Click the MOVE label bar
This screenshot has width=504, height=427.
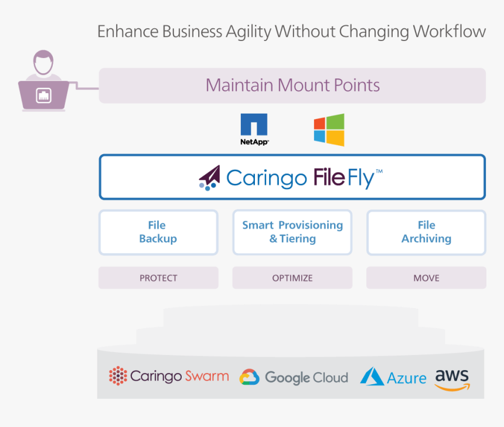[x=426, y=278]
